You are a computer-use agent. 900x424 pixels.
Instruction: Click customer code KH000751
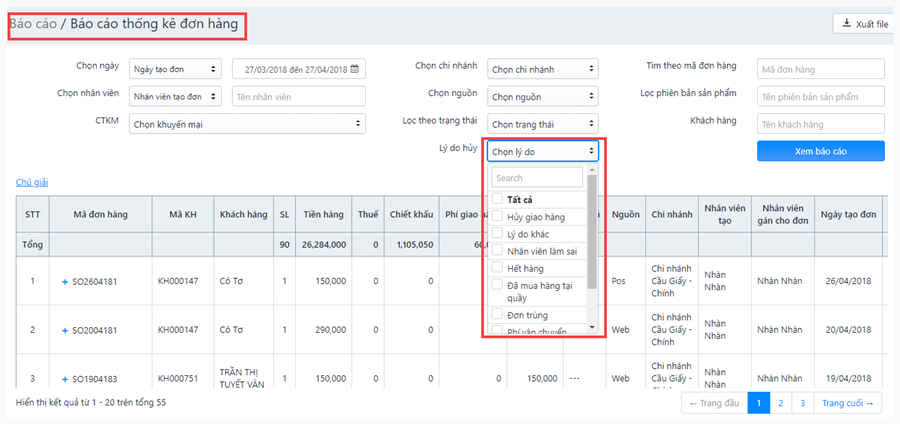[x=177, y=379]
